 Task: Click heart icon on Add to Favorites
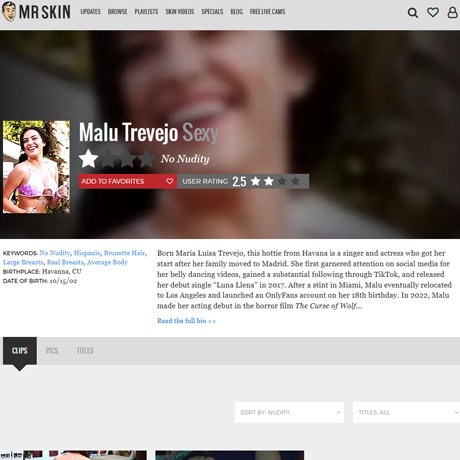pyautogui.click(x=169, y=181)
